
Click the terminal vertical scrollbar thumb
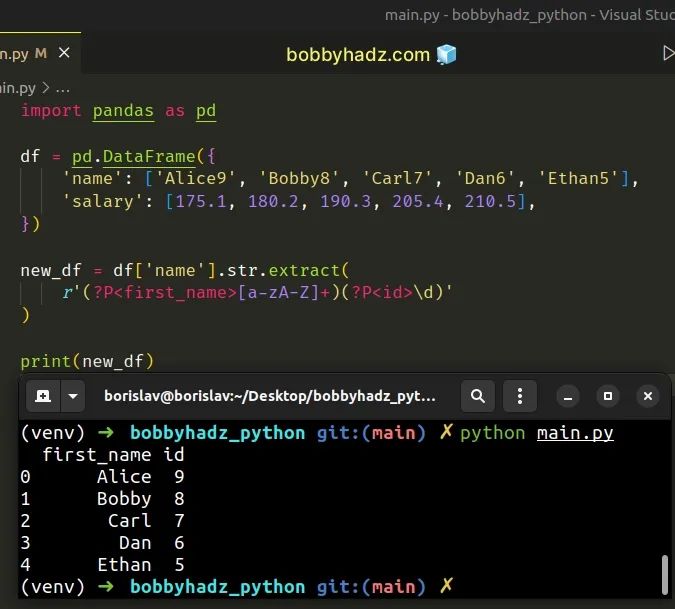(665, 574)
